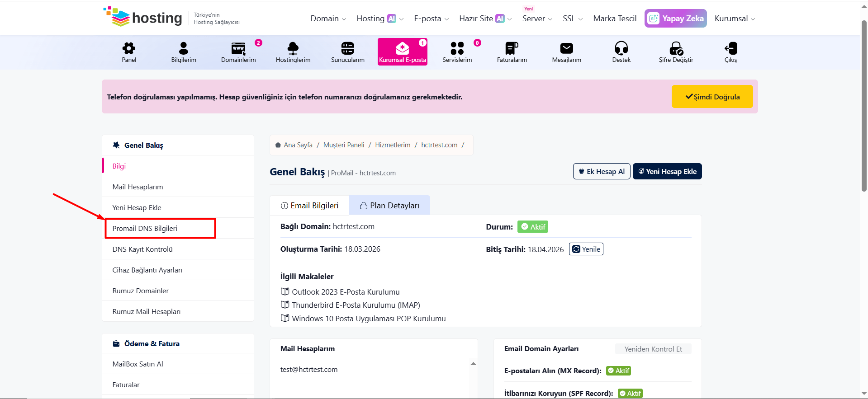868x399 pixels.
Task: Open Faturalar sidebar item
Action: 178,385
